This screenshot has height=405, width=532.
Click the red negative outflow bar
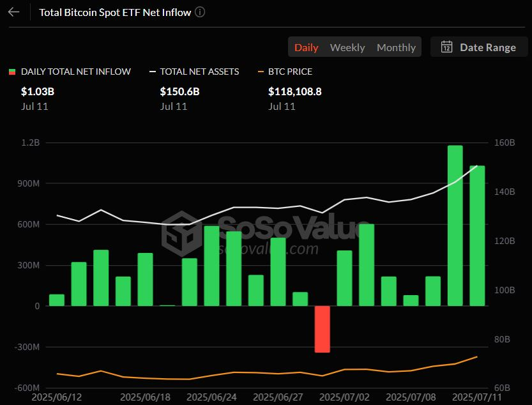coord(323,329)
